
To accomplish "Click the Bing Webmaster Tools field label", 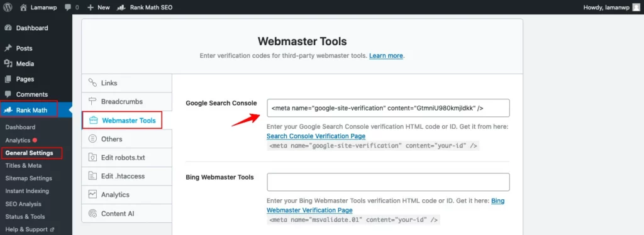I will 219,177.
